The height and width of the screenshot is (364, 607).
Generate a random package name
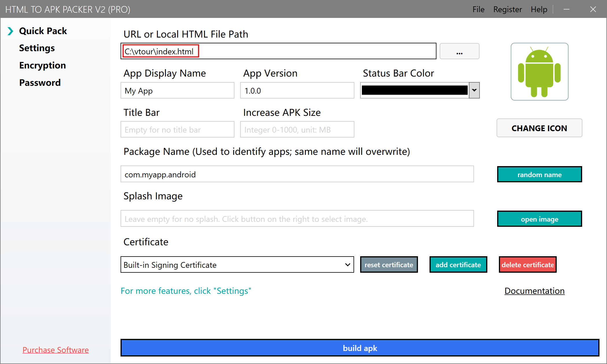coord(539,174)
